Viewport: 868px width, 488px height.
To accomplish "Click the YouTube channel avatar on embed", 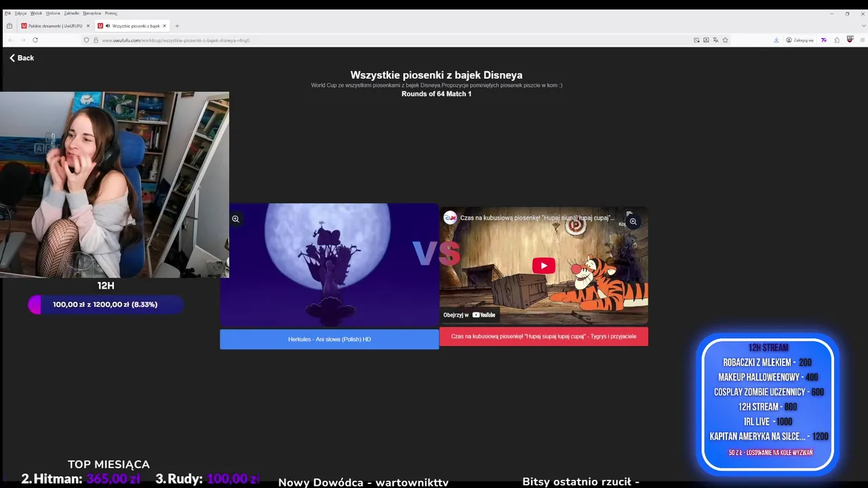I will click(x=450, y=218).
